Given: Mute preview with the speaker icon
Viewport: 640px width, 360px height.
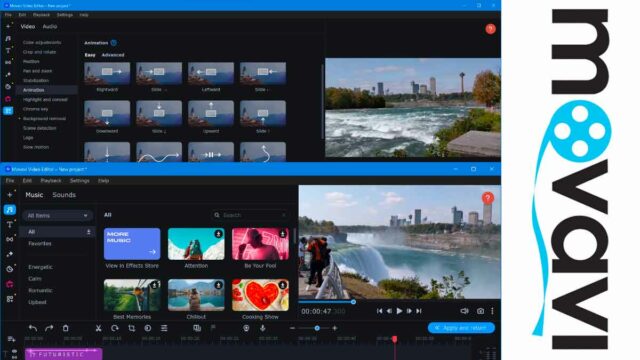Looking at the screenshot, I should [464, 311].
